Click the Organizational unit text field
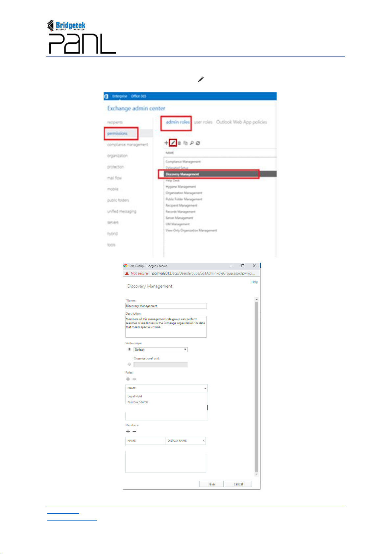This screenshot has width=392, height=554. pyautogui.click(x=160, y=365)
